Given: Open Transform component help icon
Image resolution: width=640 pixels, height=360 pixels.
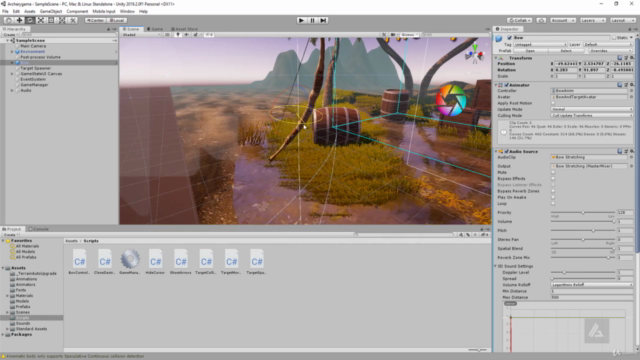Looking at the screenshot, I should point(620,58).
